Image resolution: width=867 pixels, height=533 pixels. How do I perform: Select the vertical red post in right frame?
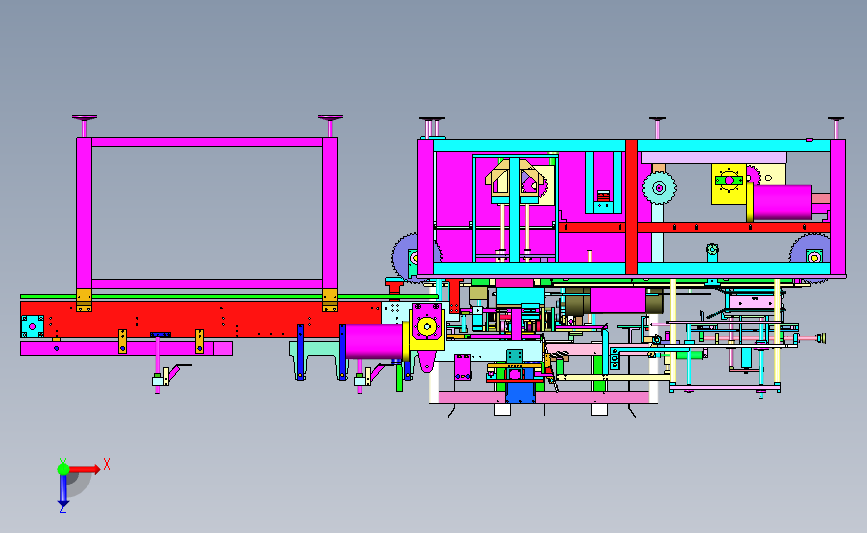(631, 207)
